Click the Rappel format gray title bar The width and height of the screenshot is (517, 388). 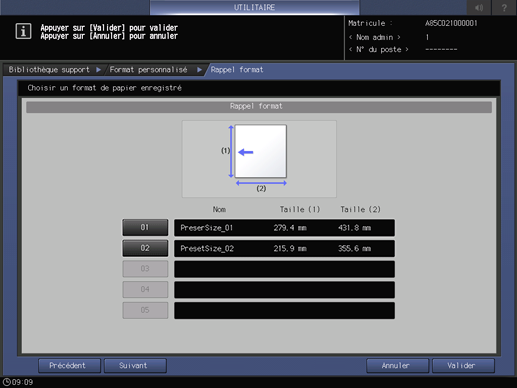pos(259,107)
